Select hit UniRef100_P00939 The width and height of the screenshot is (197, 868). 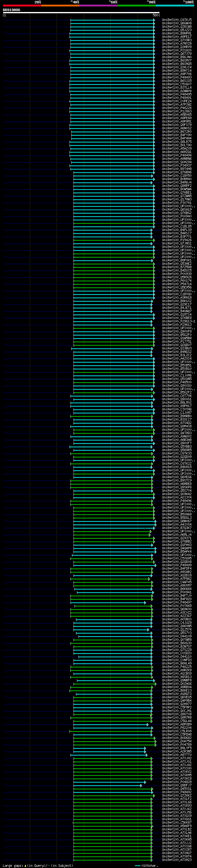pos(177,274)
